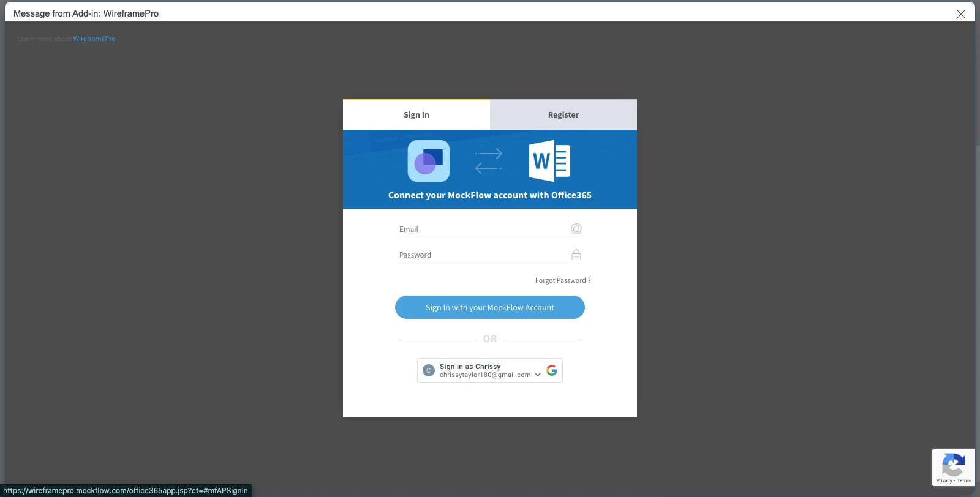Open the Forgot Password link

(563, 280)
